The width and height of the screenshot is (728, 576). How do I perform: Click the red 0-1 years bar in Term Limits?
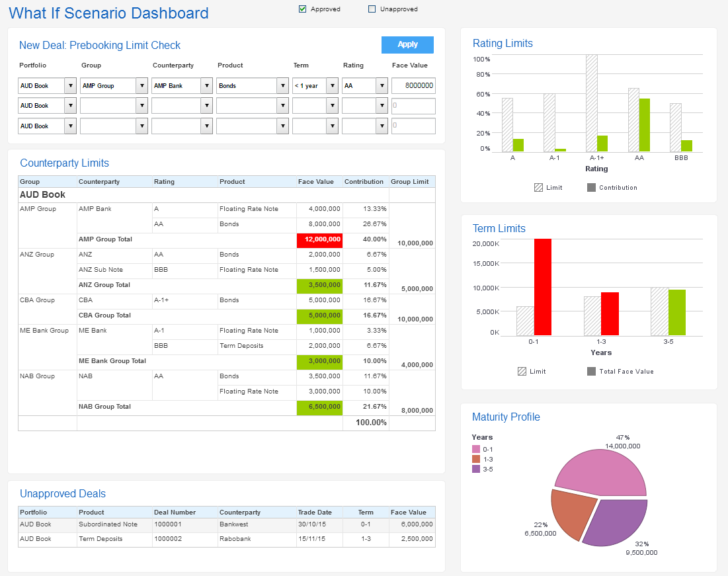tap(542, 287)
